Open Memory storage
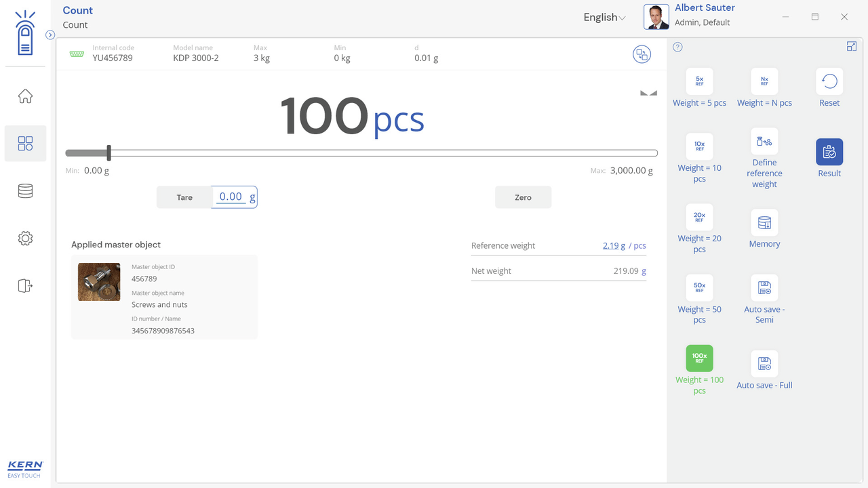868x488 pixels. click(x=764, y=223)
